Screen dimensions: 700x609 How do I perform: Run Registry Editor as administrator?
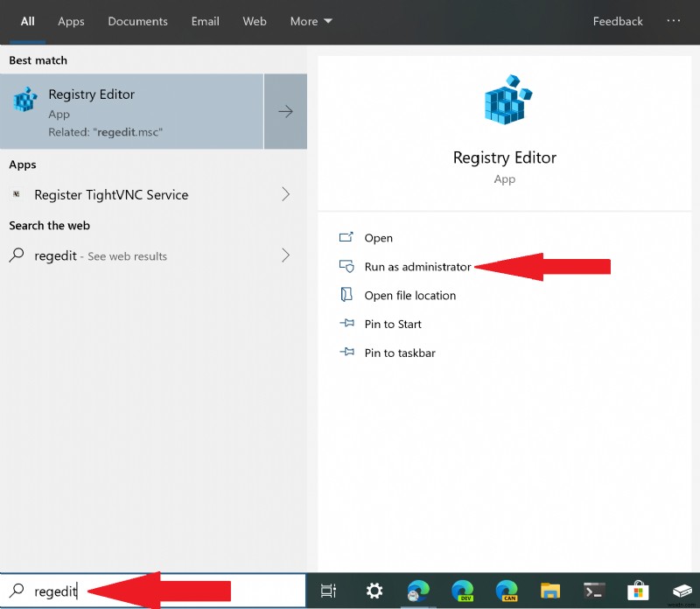(416, 267)
